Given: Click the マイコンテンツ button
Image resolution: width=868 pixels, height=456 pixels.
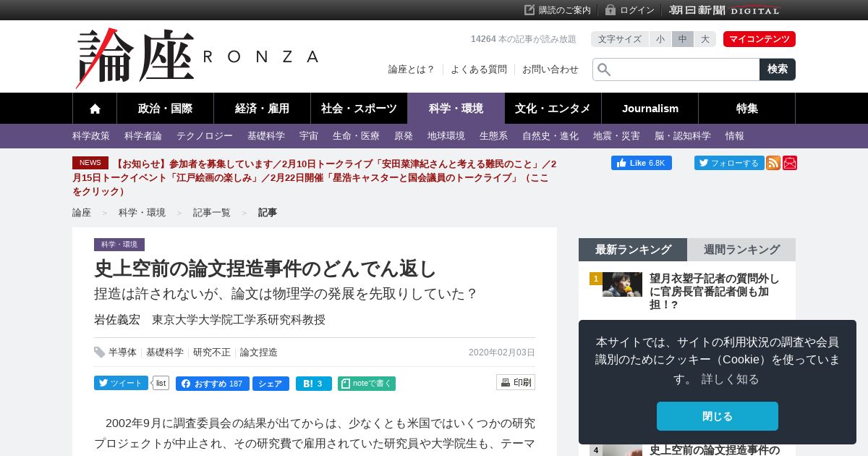Looking at the screenshot, I should pos(759,39).
